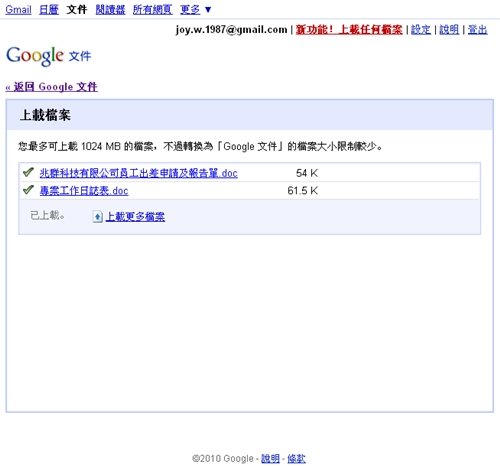Click the 61.5 K file size
This screenshot has width=500, height=467.
[x=303, y=191]
